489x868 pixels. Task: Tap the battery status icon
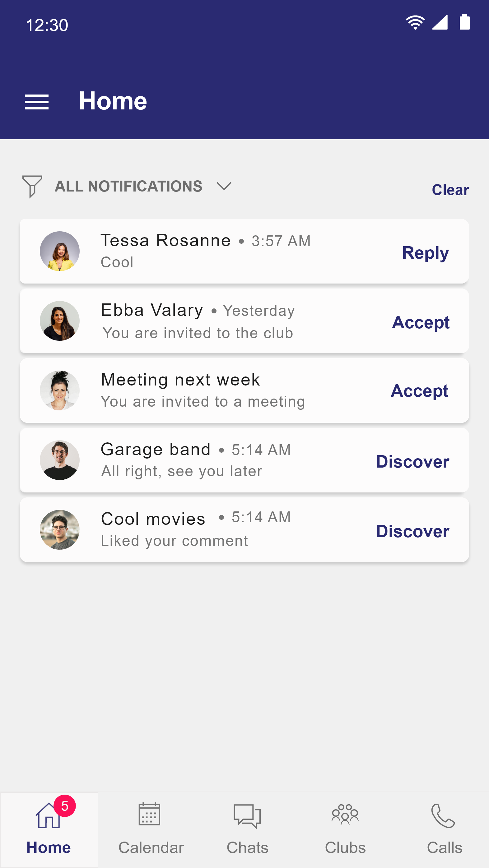click(465, 23)
